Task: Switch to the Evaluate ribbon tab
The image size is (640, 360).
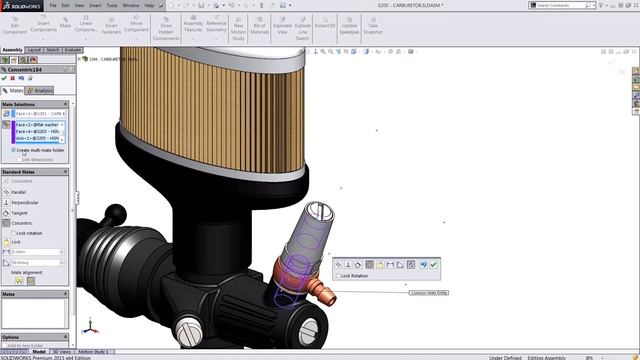Action: [x=73, y=50]
